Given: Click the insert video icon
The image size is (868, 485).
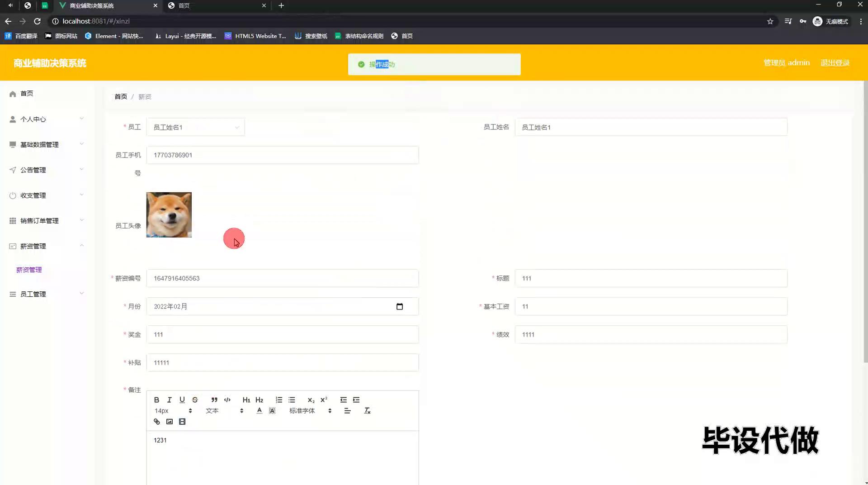Looking at the screenshot, I should [182, 422].
